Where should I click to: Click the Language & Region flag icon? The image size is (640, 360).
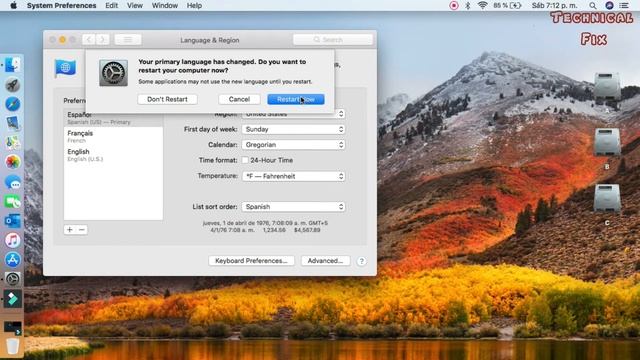pos(65,68)
